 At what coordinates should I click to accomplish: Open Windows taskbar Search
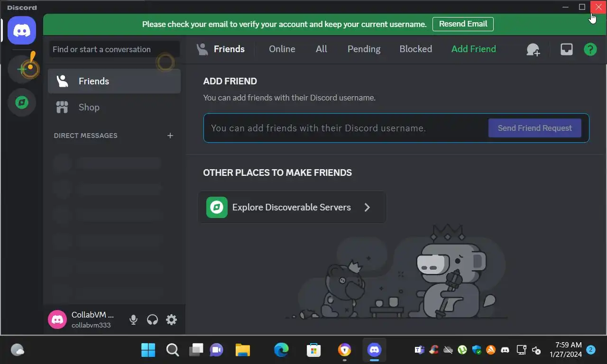[173, 350]
